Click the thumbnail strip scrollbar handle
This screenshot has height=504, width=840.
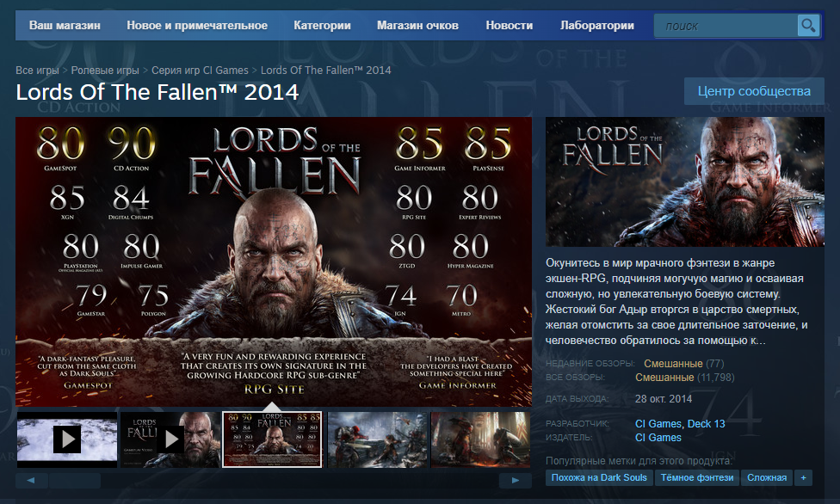point(75,480)
